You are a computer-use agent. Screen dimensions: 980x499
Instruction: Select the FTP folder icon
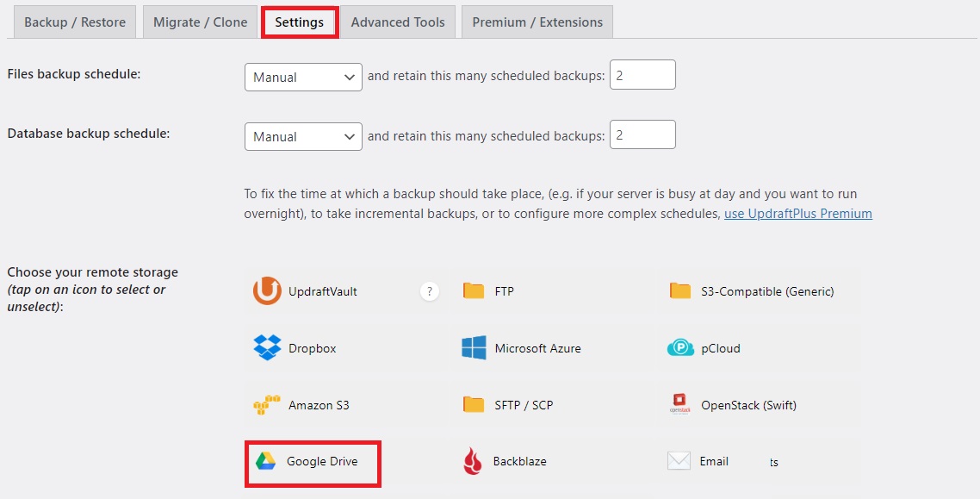coord(474,291)
